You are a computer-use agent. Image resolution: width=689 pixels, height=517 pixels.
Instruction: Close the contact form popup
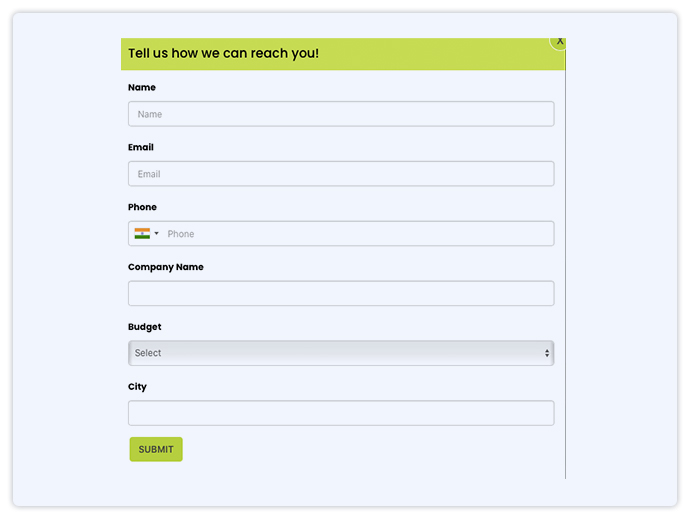click(559, 41)
